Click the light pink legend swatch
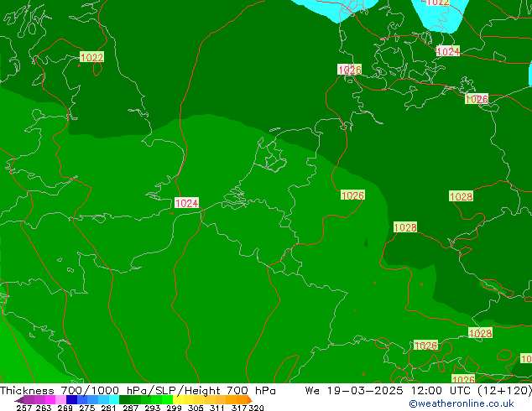Image resolution: width=532 pixels, height=411 pixels. 60,400
